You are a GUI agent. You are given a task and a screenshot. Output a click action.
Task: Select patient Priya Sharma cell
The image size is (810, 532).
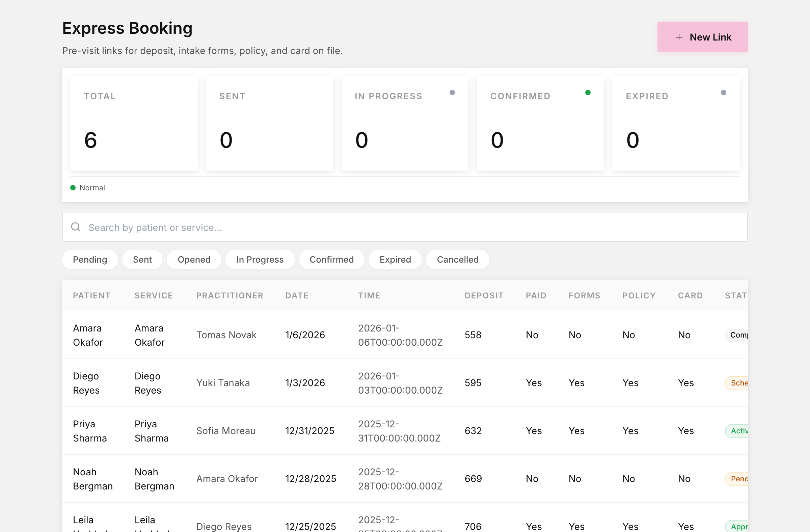(x=90, y=431)
